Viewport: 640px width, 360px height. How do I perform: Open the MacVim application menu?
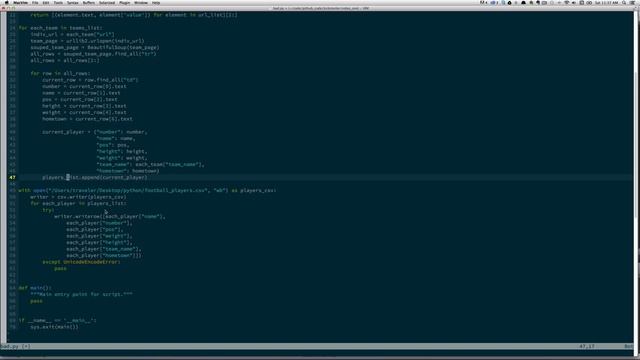coord(20,2)
